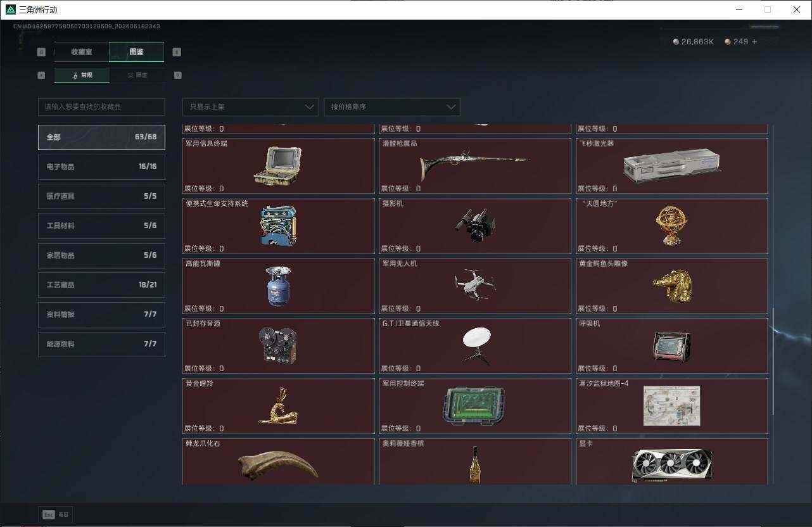812x527 pixels.
Task: Select the 显卡 graphics card item
Action: pyautogui.click(x=671, y=461)
